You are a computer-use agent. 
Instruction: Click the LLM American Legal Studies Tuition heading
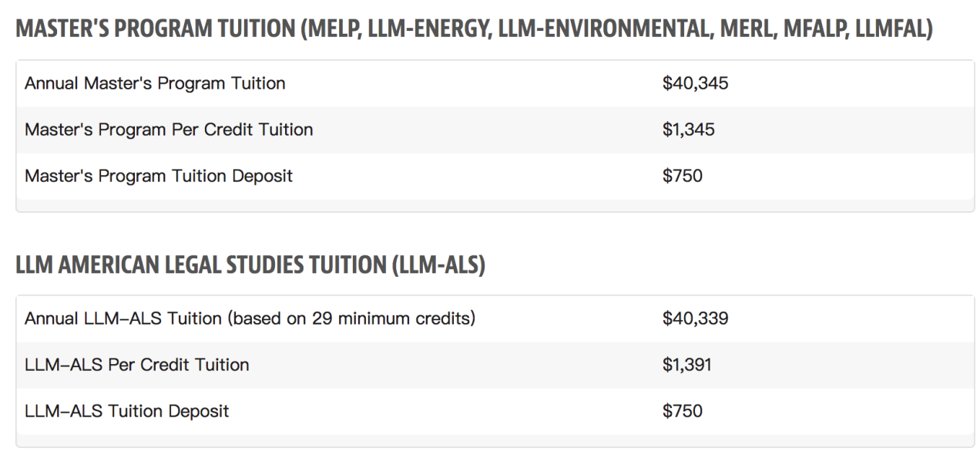pos(202,265)
